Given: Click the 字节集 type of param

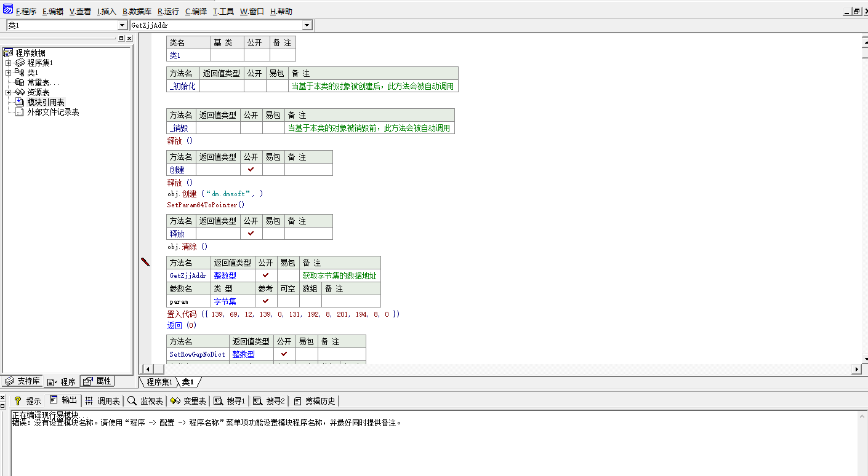Looking at the screenshot, I should [x=225, y=301].
